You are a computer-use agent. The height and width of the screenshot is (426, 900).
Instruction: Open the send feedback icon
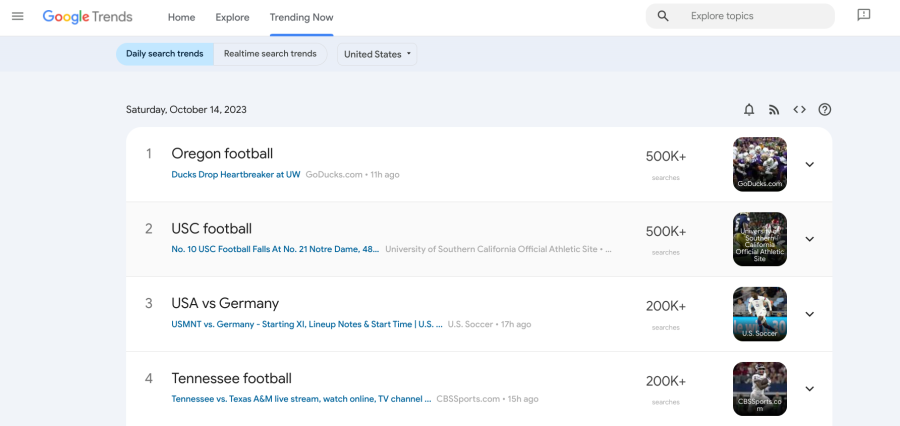click(863, 16)
